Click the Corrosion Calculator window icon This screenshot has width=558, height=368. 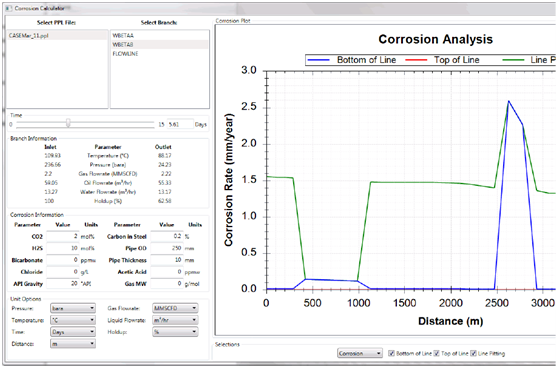(x=9, y=8)
